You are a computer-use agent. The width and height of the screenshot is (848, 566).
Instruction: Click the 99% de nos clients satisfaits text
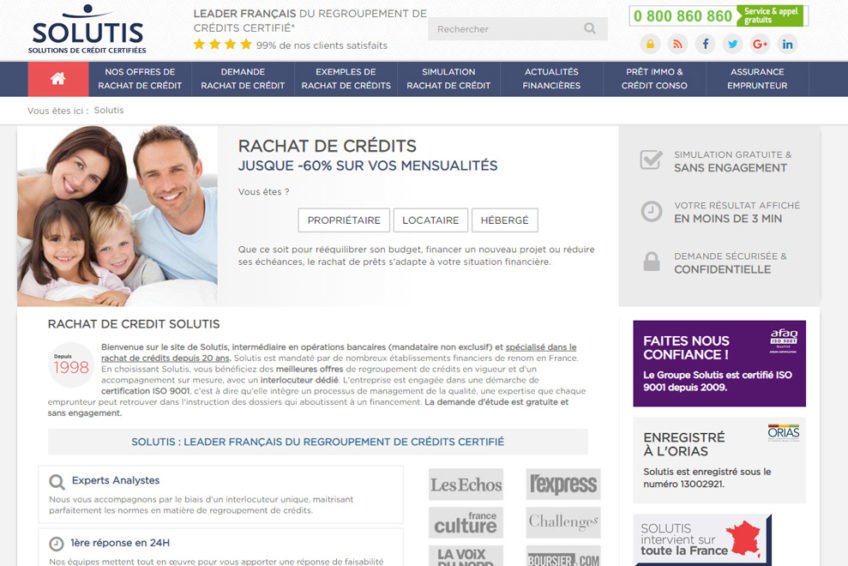click(322, 45)
